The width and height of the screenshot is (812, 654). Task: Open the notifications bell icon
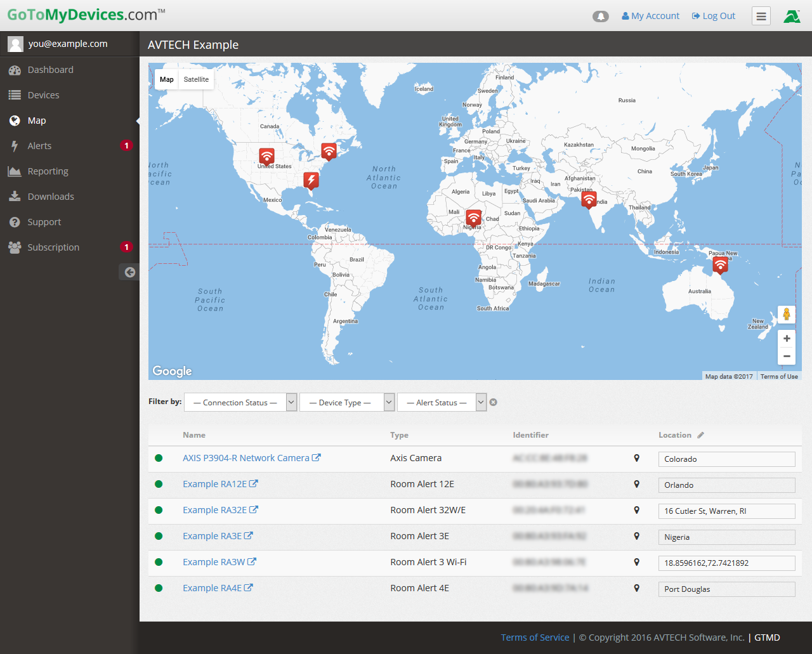tap(600, 16)
